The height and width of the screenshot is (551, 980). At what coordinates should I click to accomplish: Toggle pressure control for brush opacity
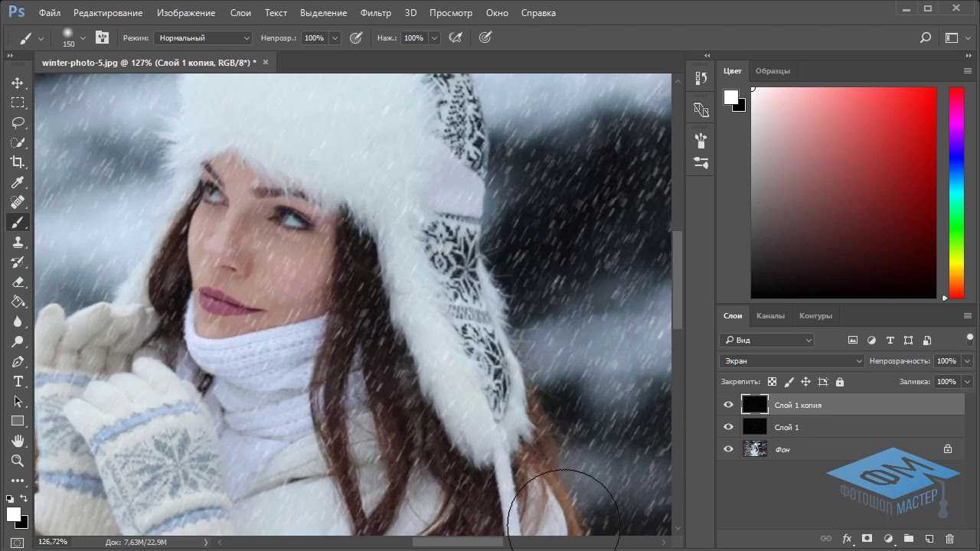click(356, 37)
